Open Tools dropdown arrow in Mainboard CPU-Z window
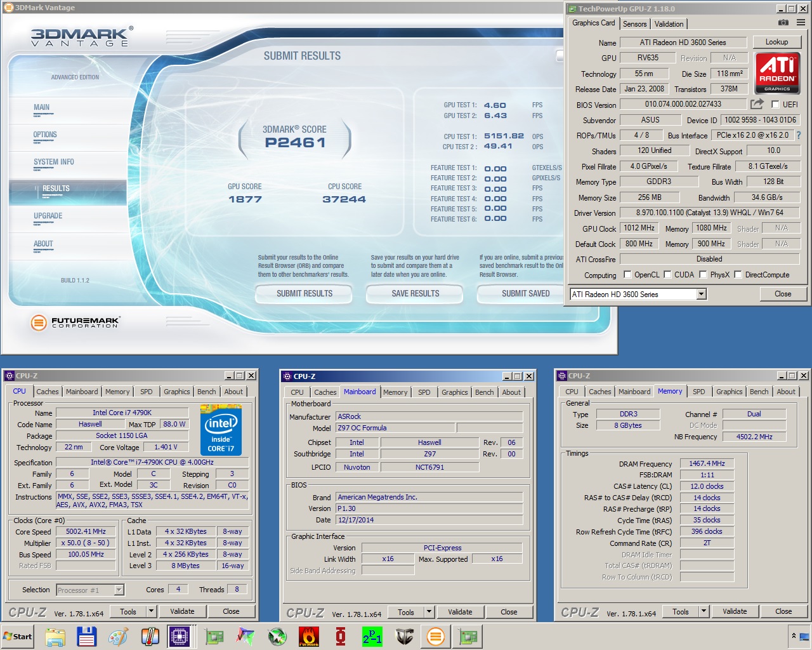The height and width of the screenshot is (650, 812). pyautogui.click(x=429, y=613)
